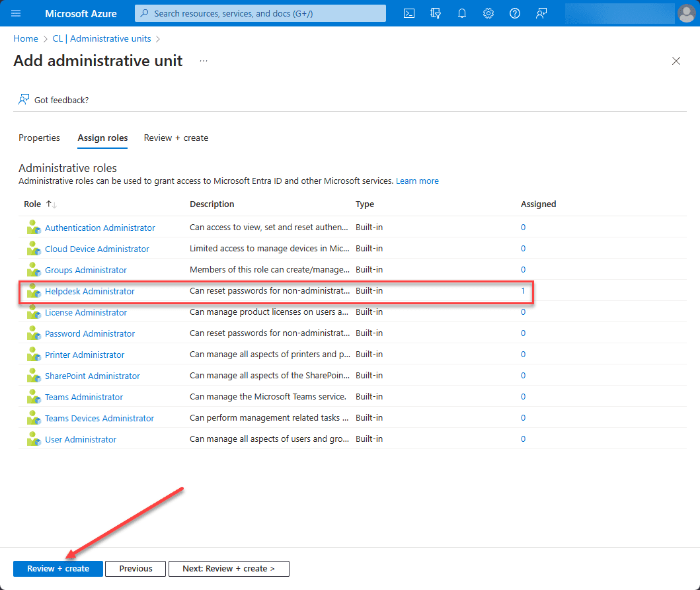Click the Previous button
The width and height of the screenshot is (700, 590).
pos(136,569)
